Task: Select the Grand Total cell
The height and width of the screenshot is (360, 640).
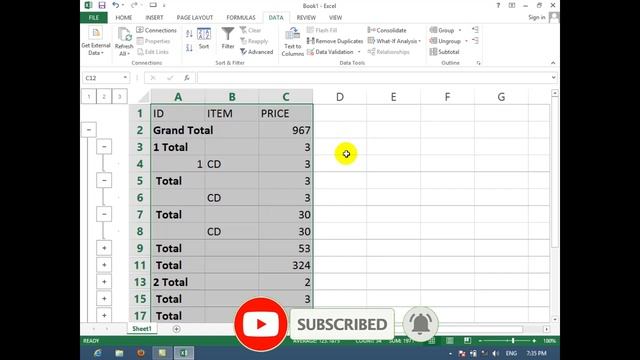Action: 178,130
